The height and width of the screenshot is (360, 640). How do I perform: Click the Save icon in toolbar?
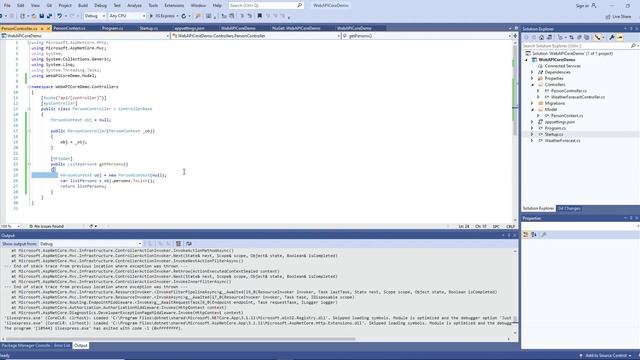tap(42, 16)
